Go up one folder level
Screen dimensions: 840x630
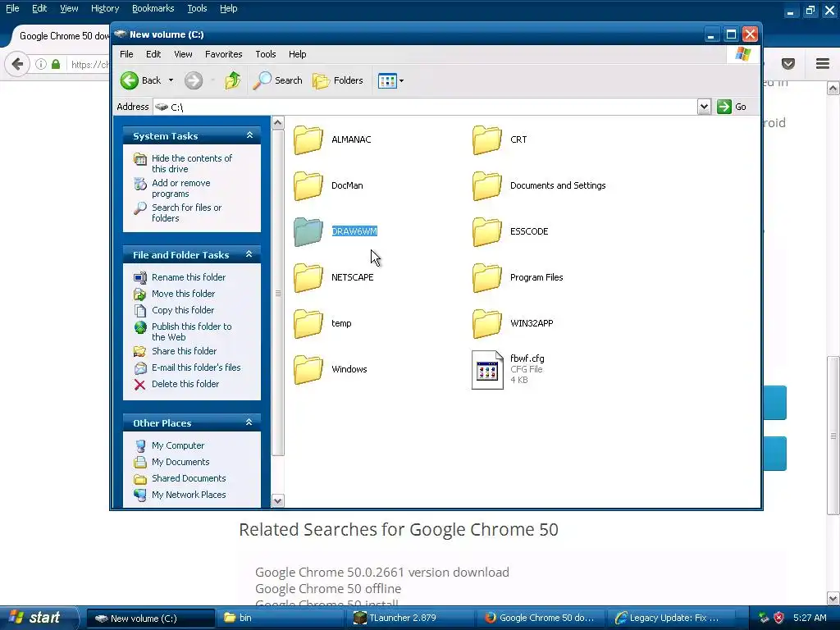click(232, 80)
